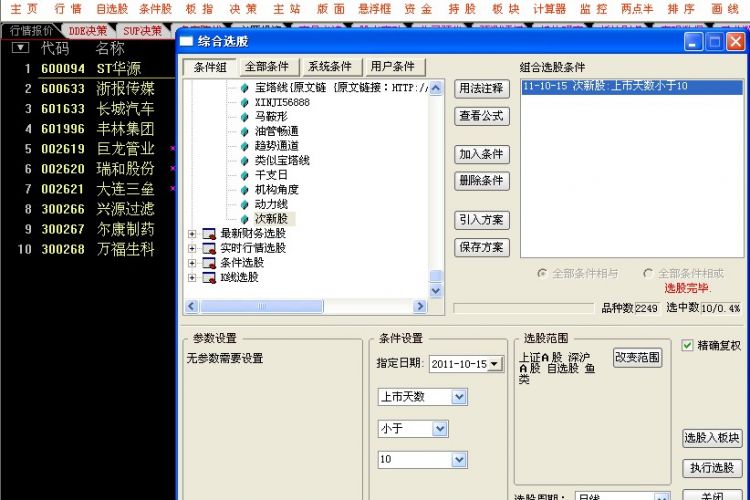This screenshot has width=750, height=500.
Task: Open the 条件股 menu item
Action: click(x=156, y=9)
